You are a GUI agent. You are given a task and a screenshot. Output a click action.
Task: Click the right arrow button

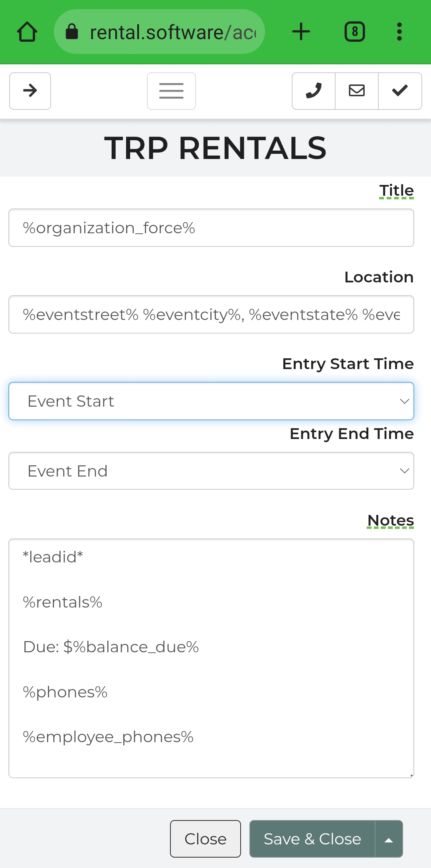coord(30,91)
